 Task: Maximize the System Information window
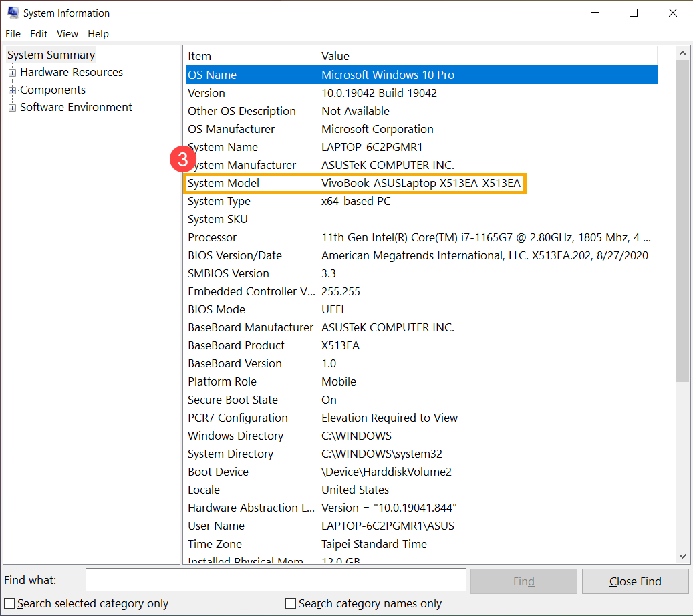click(634, 13)
